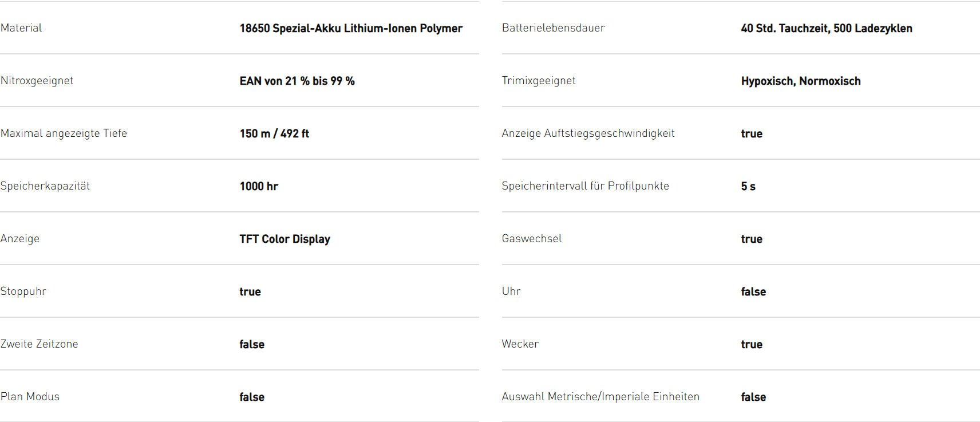Click the Trimixgeeignet label
This screenshot has height=422, width=980.
(539, 81)
